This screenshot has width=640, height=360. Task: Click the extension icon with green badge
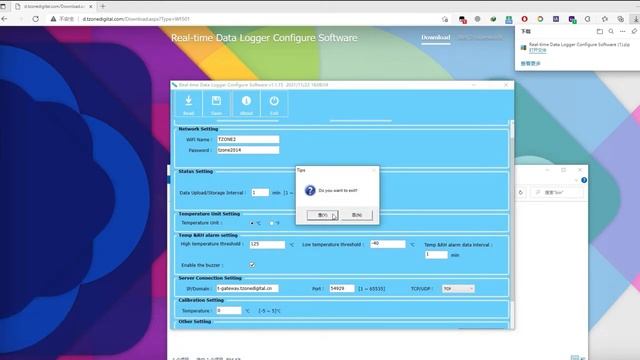572,19
